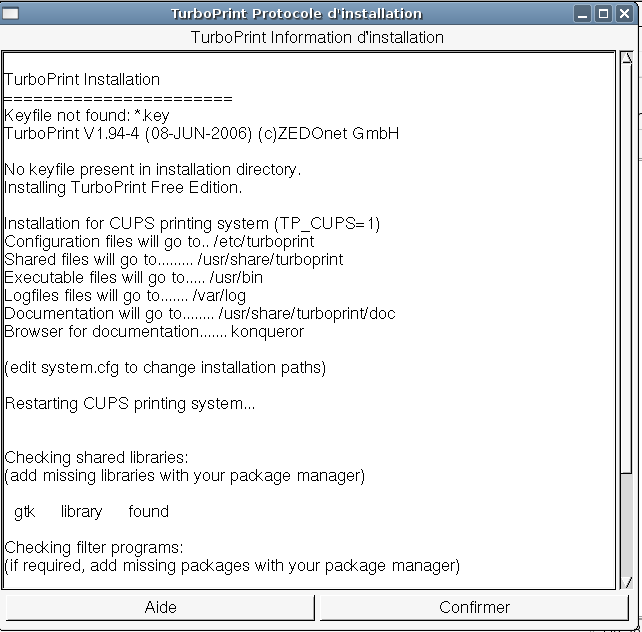Click the 'Keyfile not found: *.key' line
The image size is (642, 632).
tap(86, 116)
